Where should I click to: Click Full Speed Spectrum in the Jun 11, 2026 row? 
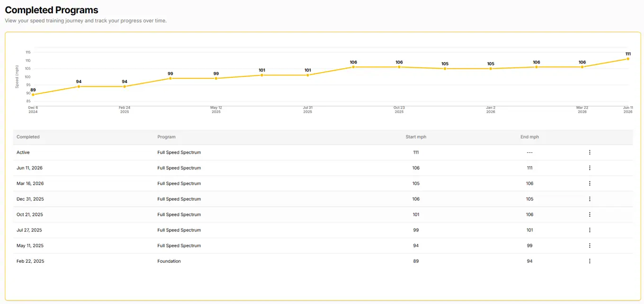(x=179, y=168)
